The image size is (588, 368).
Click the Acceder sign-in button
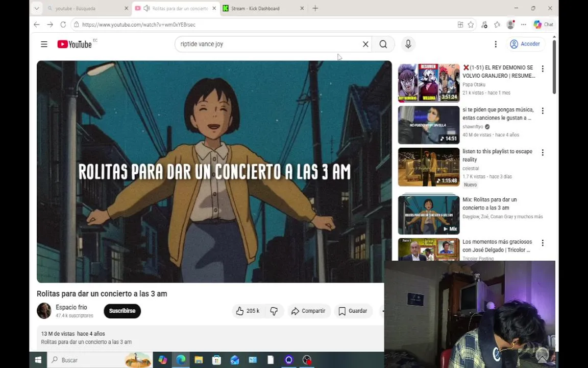(525, 44)
